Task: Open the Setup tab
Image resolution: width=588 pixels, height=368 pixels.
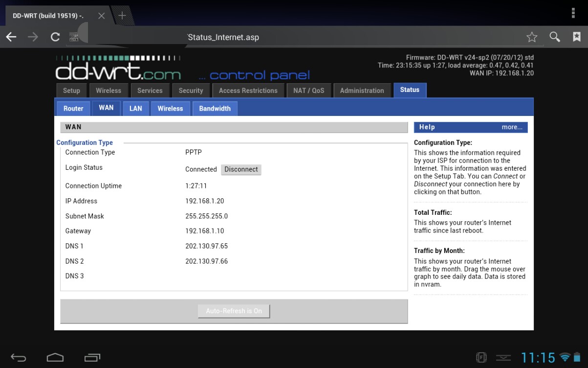Action: tap(71, 91)
